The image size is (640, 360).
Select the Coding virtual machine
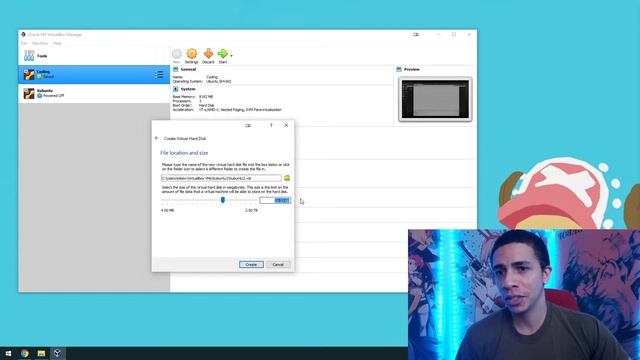pos(94,75)
